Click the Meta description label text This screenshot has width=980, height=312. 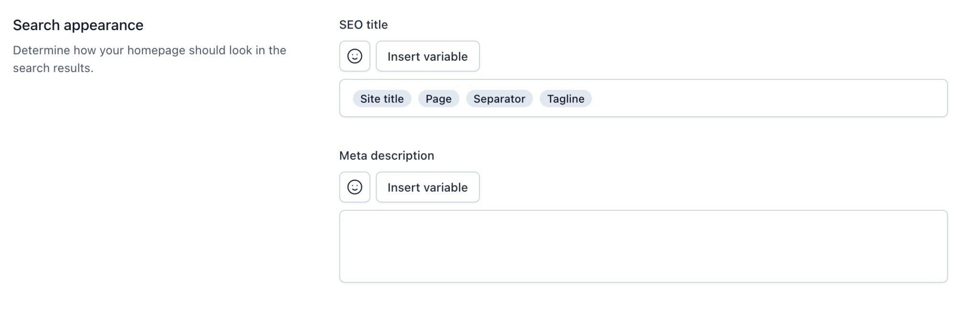coord(386,155)
